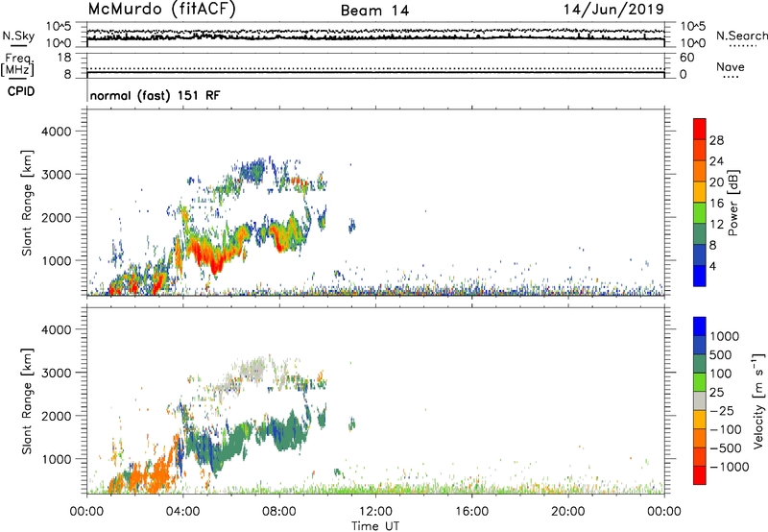768x532 pixels.
Task: Click the McMurdo (fitACF) title text
Action: pos(161,10)
